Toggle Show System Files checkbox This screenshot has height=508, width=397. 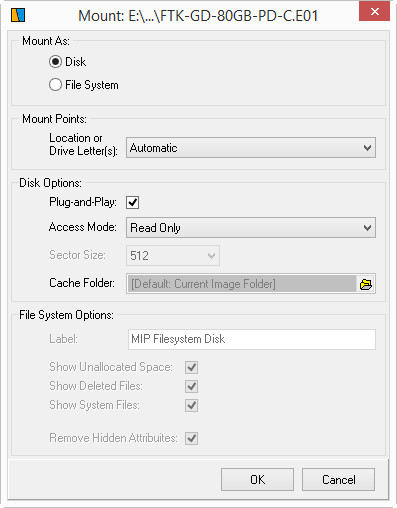(192, 405)
